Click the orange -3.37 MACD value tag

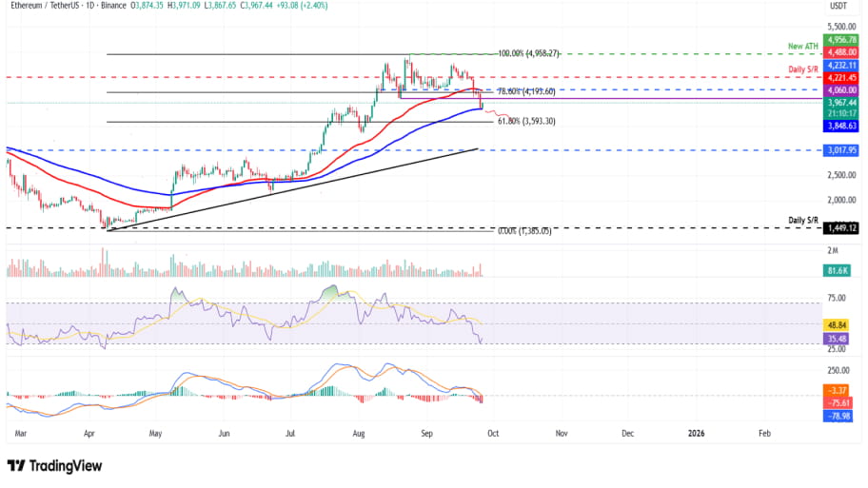[840, 389]
